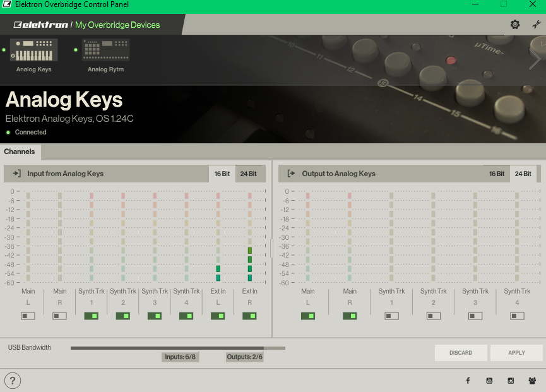Click the help question mark icon

[x=13, y=380]
